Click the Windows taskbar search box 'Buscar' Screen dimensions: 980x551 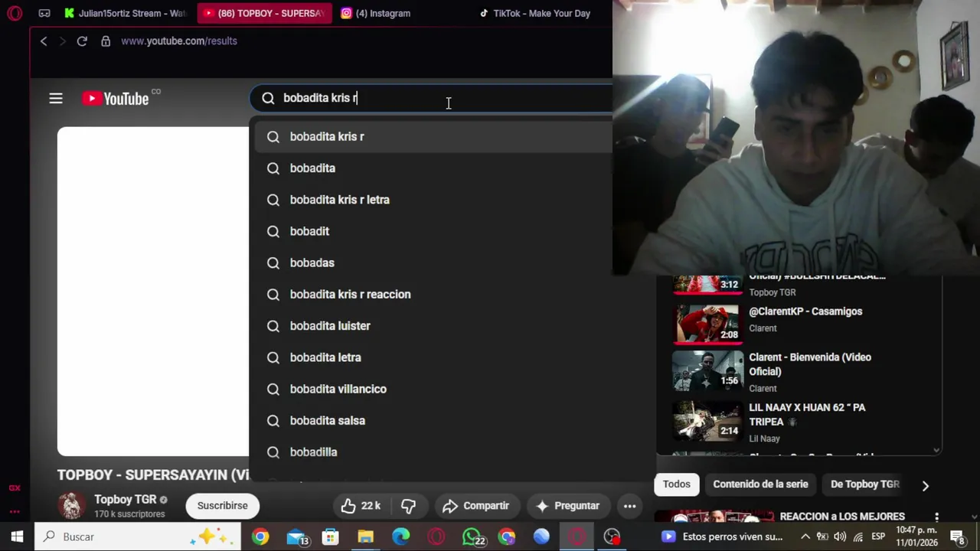(x=139, y=536)
